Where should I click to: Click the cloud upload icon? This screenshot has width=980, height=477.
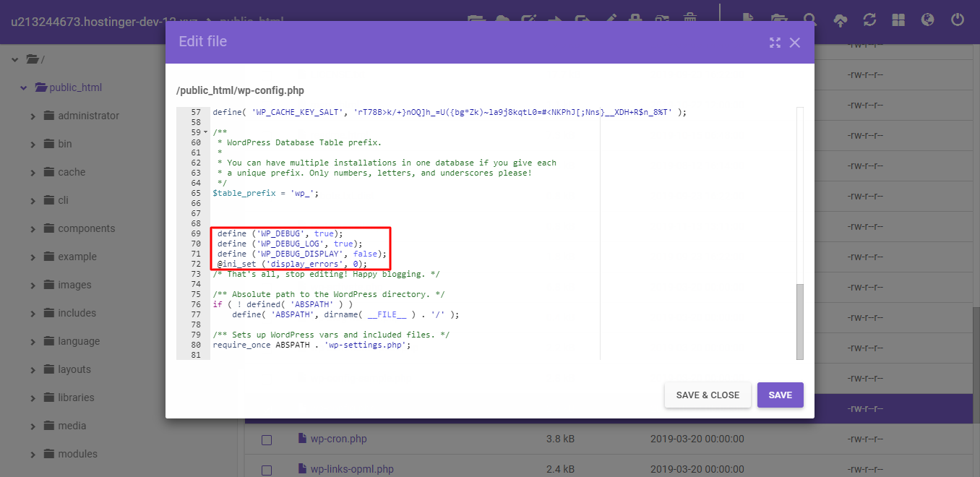(x=840, y=20)
